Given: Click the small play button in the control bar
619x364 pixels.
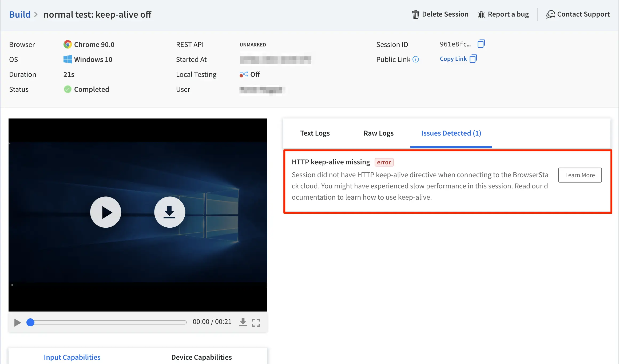Looking at the screenshot, I should (x=18, y=322).
